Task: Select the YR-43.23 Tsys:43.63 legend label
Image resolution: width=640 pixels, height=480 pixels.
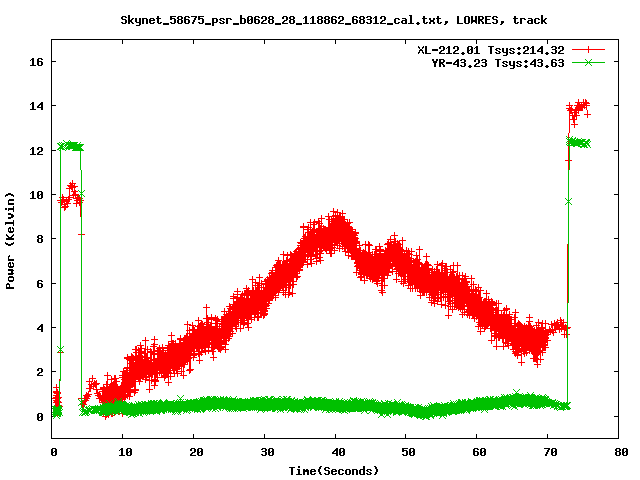Action: 498,63
